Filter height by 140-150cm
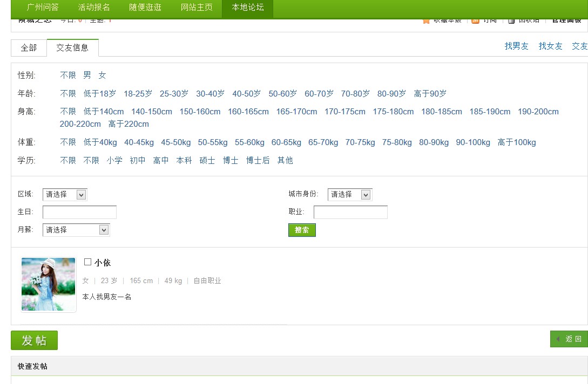The width and height of the screenshot is (588, 384). tap(152, 112)
